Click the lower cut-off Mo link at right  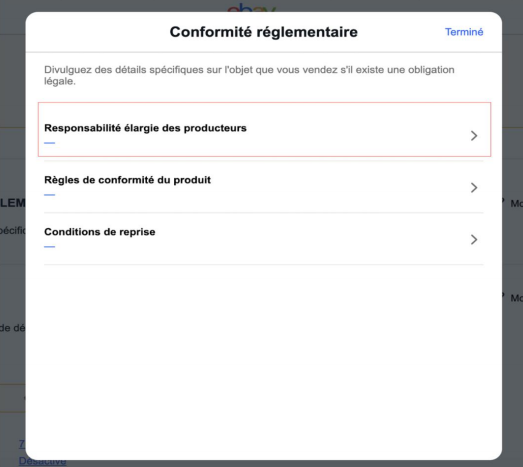point(516,298)
